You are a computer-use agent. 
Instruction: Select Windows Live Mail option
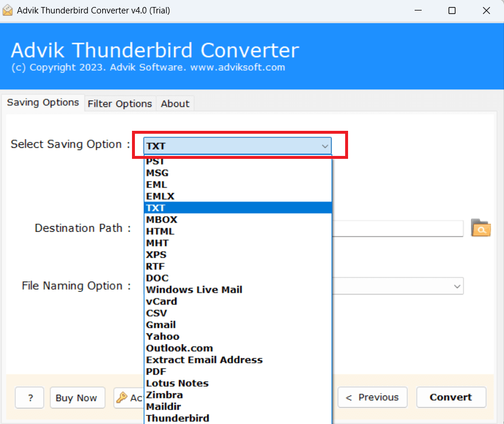238,290
